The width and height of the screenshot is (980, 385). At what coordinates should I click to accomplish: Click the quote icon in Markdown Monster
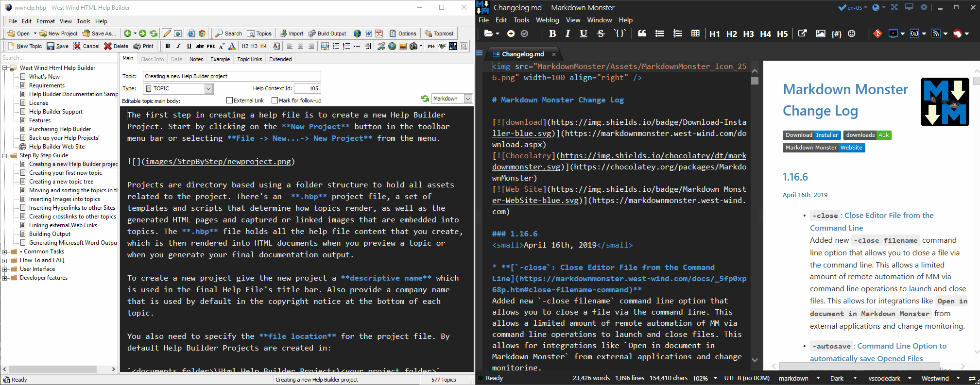tap(642, 33)
